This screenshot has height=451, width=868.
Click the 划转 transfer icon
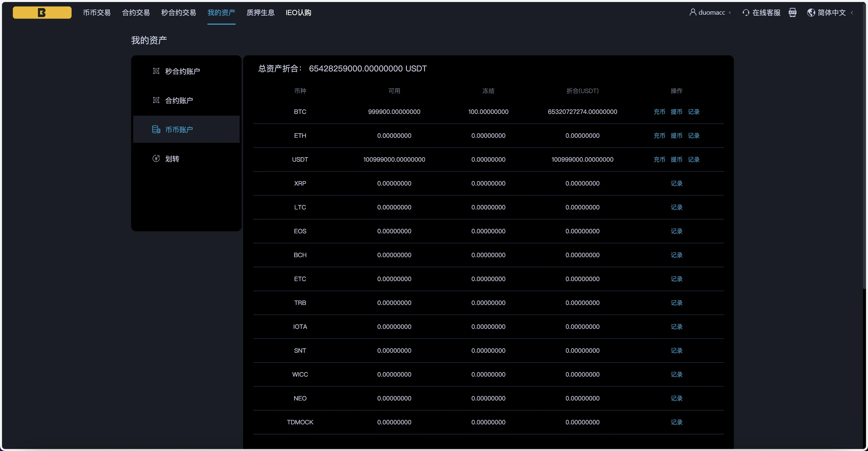[x=156, y=159]
